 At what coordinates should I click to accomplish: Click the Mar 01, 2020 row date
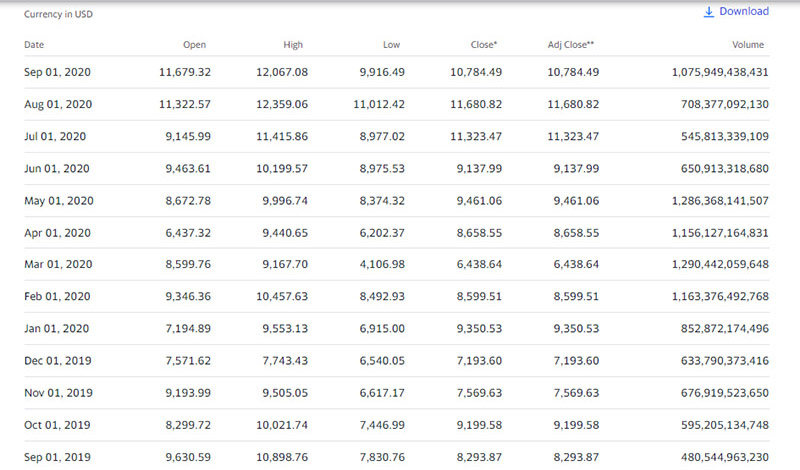tap(57, 266)
